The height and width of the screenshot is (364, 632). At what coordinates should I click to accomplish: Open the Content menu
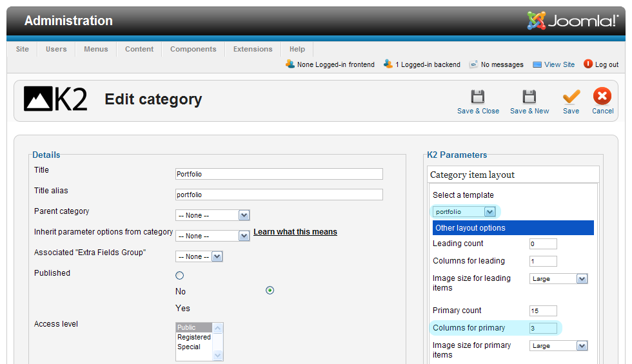click(139, 49)
